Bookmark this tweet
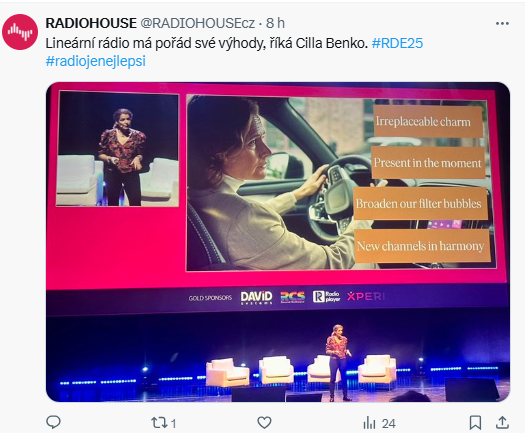Screen dimensions: 525x433 475,423
